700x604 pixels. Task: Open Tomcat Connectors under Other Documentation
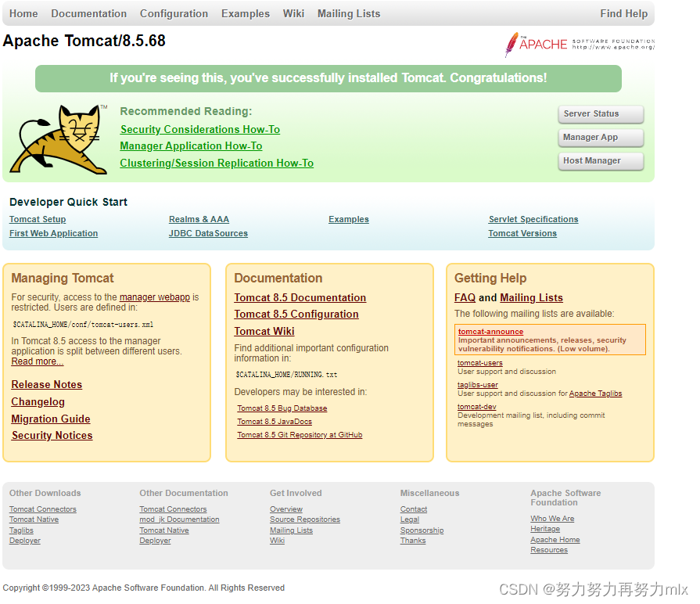coord(173,509)
